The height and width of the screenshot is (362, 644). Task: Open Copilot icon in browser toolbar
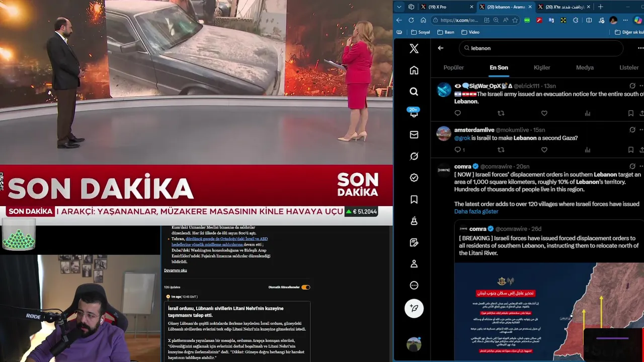tap(638, 20)
